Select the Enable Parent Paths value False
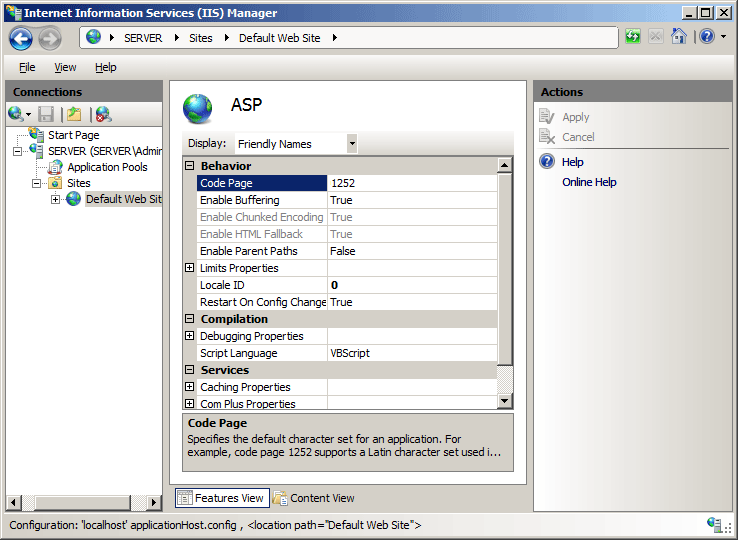 coord(412,251)
